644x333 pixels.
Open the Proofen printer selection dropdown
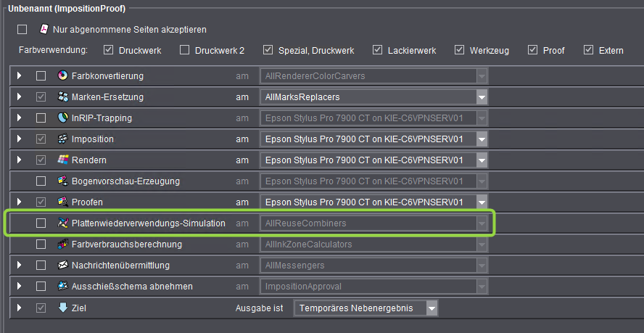[481, 202]
